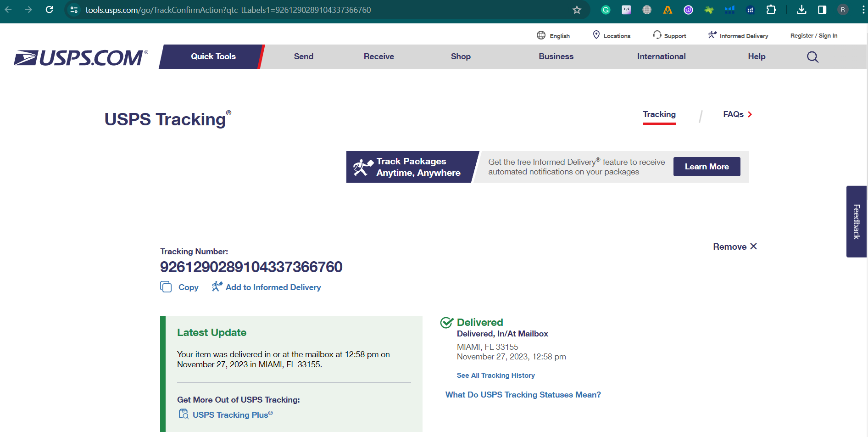This screenshot has height=437, width=868.
Task: Click the Latest Update heading
Action: point(211,332)
